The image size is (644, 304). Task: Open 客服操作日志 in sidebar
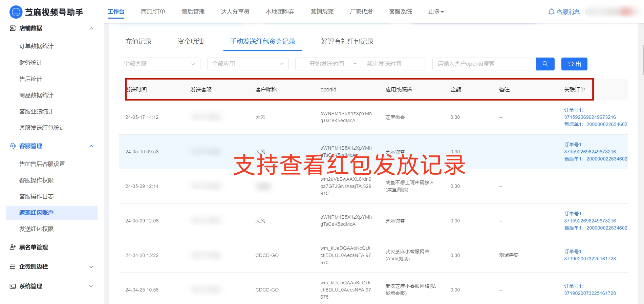[x=36, y=196]
